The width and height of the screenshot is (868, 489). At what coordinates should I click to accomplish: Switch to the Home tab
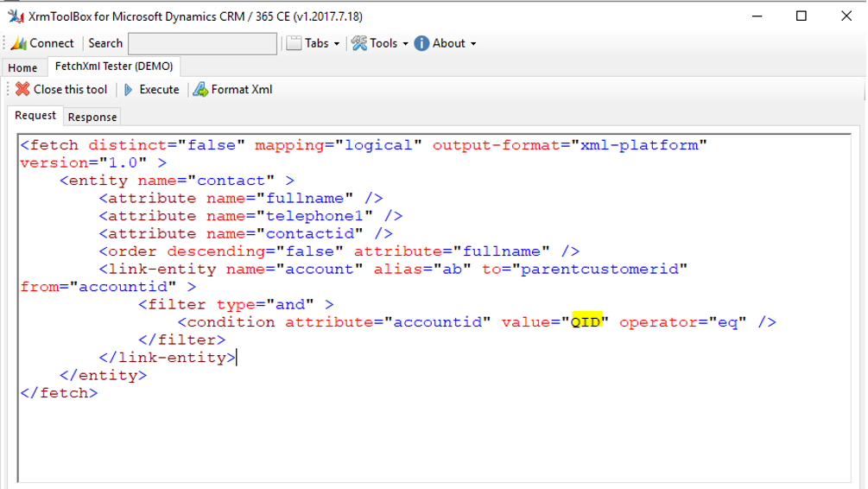click(22, 67)
